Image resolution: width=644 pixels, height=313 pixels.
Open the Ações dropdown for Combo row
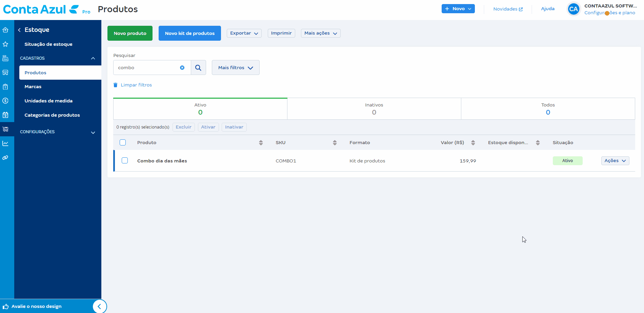click(615, 161)
